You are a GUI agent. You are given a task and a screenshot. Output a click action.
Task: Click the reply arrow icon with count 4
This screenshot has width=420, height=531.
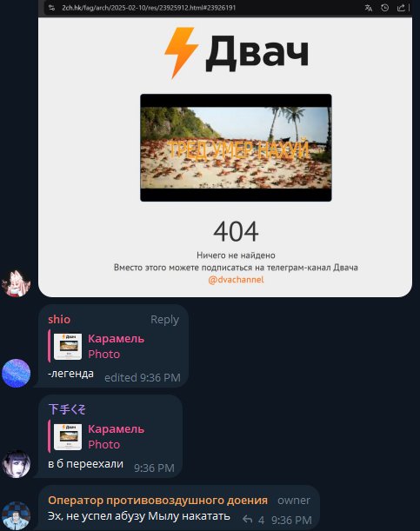pyautogui.click(x=248, y=519)
